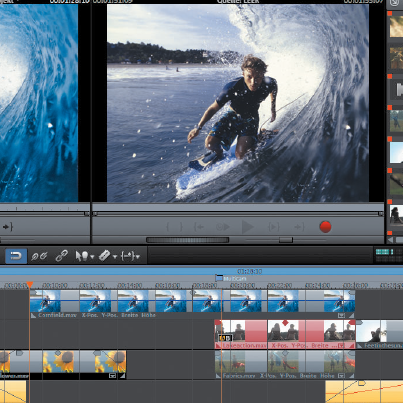Open the mouse mode dropdown arrow
This screenshot has width=403, height=403.
point(92,257)
